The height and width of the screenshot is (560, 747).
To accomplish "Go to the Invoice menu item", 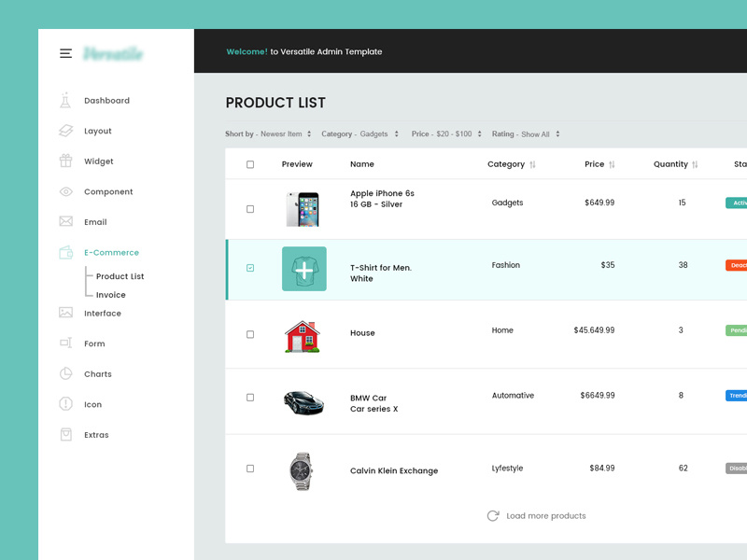I will (x=111, y=294).
